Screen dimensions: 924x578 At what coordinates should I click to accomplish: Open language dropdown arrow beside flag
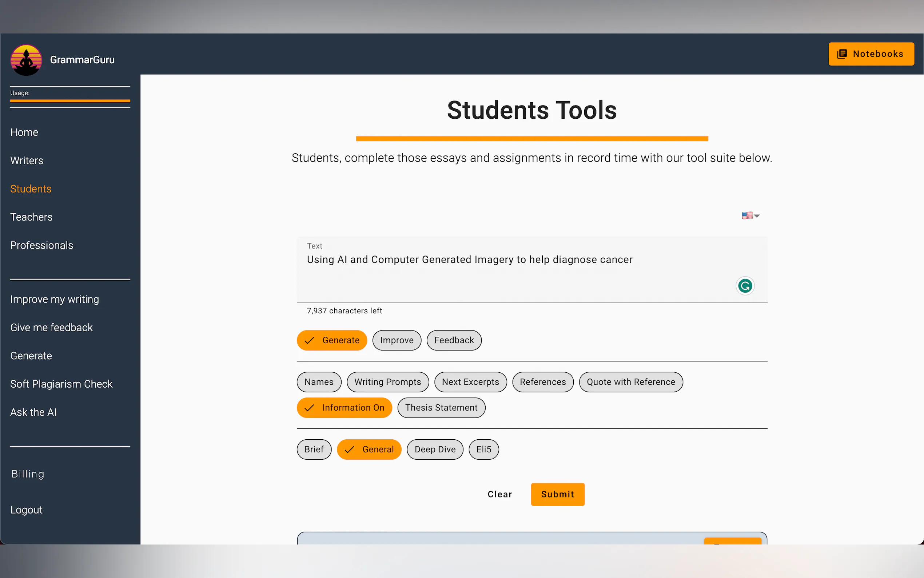point(757,216)
